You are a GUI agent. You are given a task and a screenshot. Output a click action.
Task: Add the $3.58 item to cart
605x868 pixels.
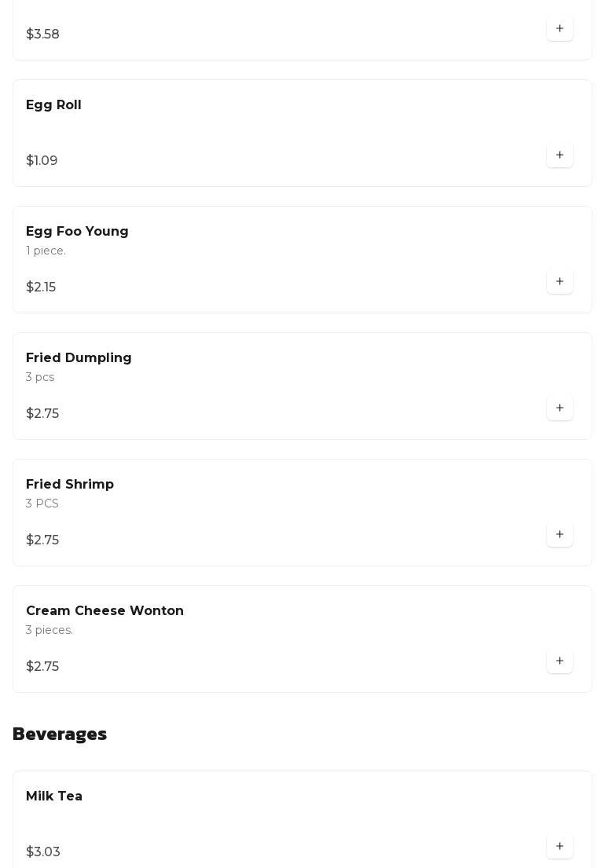tap(559, 28)
